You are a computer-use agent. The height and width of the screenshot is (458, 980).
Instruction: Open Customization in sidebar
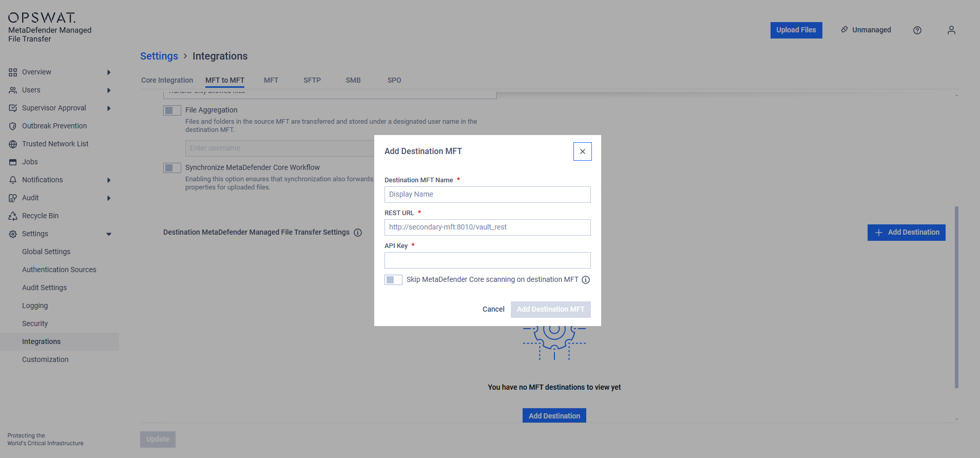[45, 359]
